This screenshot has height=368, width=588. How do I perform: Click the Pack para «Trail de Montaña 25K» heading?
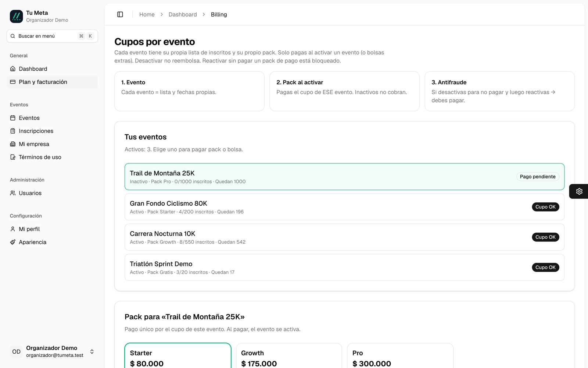coord(184,317)
